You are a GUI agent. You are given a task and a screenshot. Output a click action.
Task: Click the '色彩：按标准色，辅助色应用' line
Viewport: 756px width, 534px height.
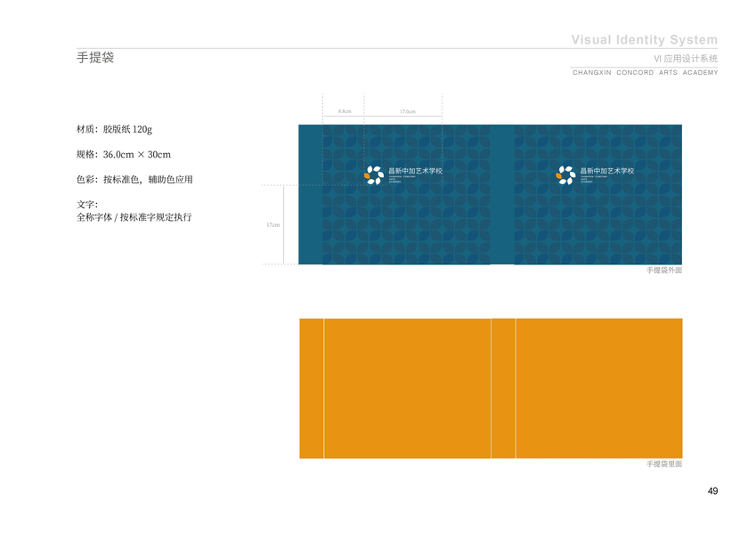coord(134,179)
